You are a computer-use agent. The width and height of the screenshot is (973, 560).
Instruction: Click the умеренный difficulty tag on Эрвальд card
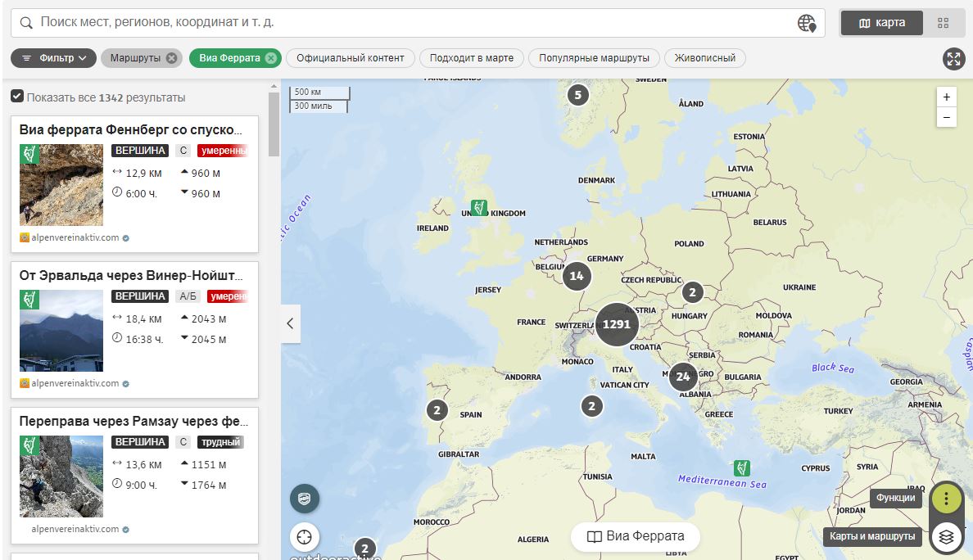[228, 296]
